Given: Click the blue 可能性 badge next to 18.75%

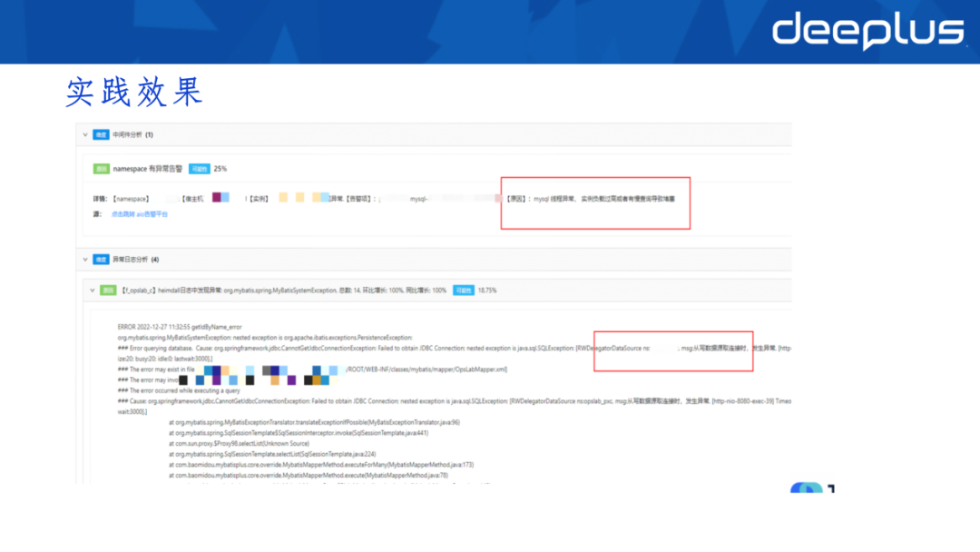Looking at the screenshot, I should tap(464, 290).
